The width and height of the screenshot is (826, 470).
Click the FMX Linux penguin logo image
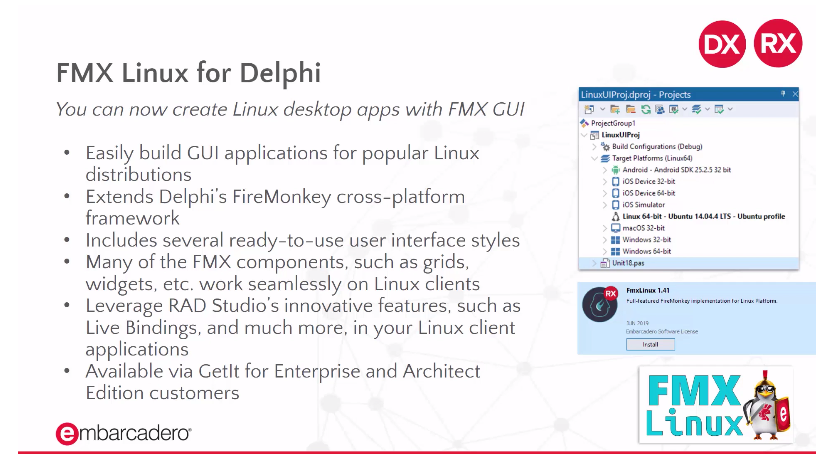click(716, 405)
